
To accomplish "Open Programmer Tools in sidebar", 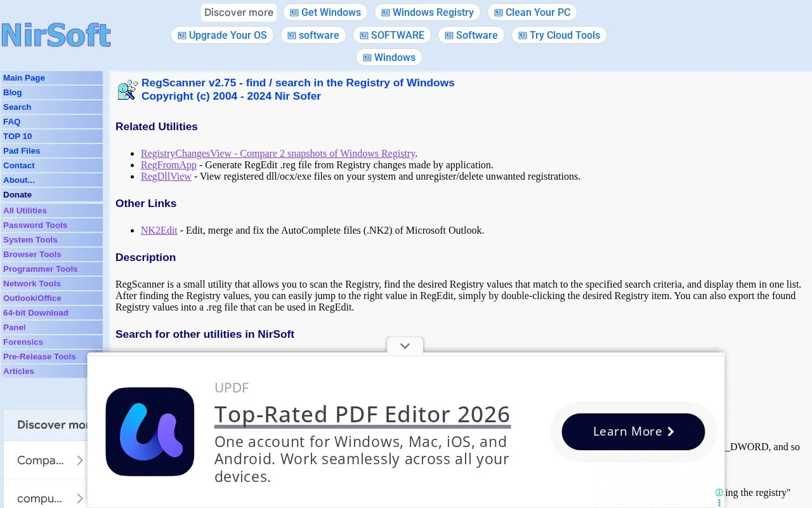I will pos(52,269).
